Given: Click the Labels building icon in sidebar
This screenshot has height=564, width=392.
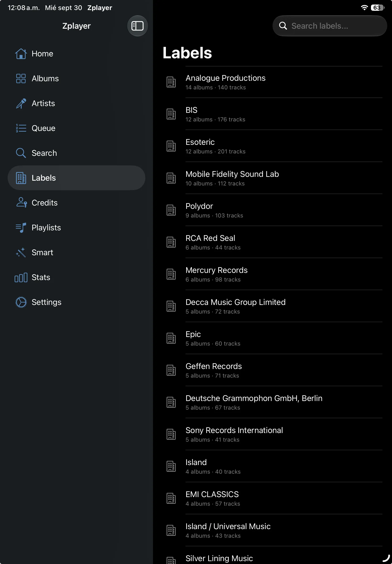Looking at the screenshot, I should coord(21,178).
